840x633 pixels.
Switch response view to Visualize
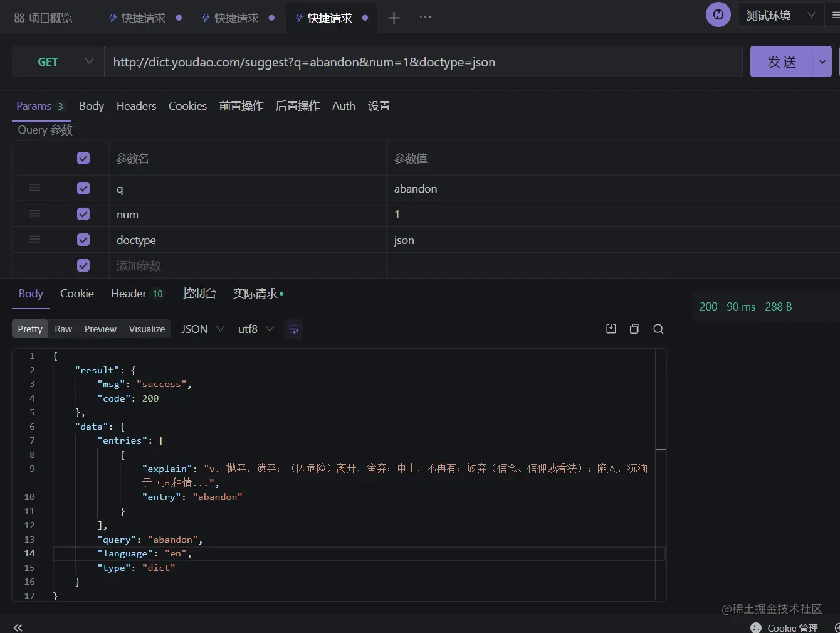pyautogui.click(x=147, y=328)
